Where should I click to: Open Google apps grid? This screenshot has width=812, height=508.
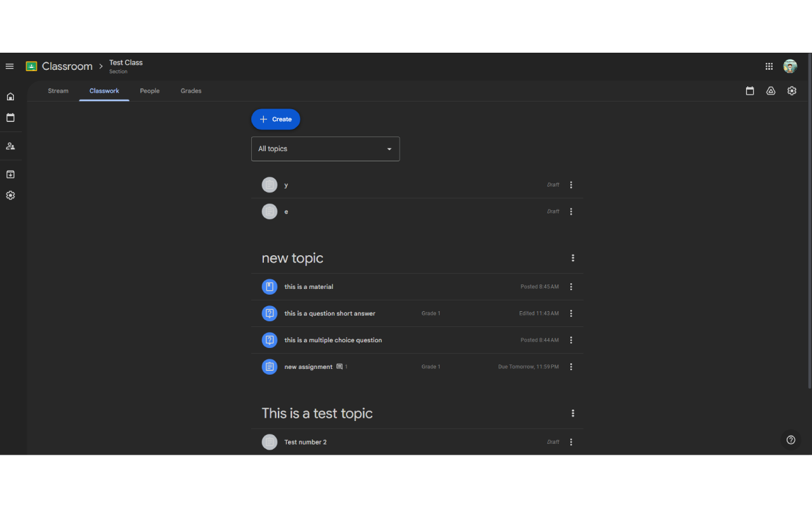click(769, 66)
